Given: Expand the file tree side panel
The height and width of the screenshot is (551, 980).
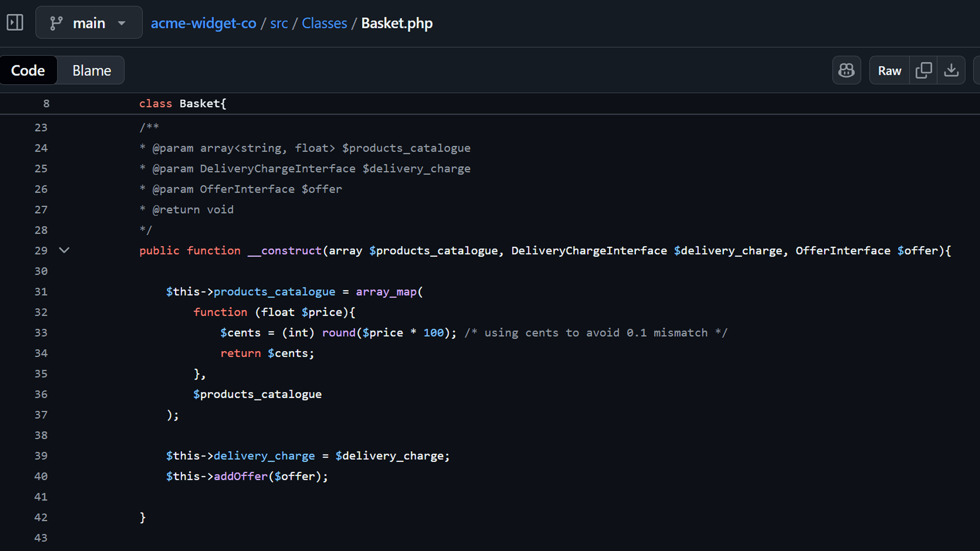Looking at the screenshot, I should pos(15,22).
